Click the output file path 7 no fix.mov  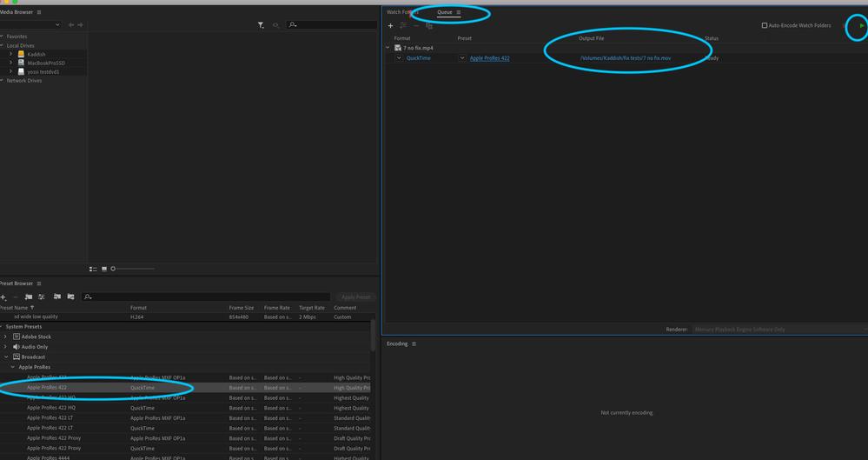[626, 58]
